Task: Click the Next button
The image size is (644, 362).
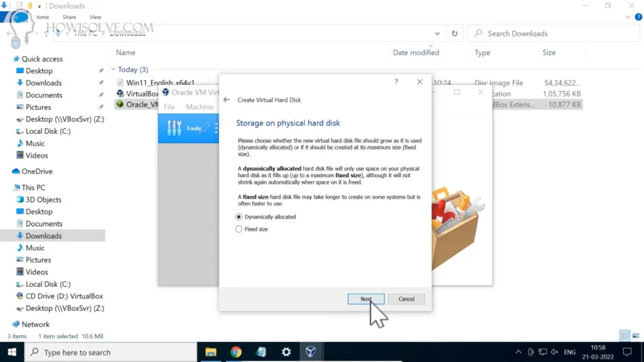Action: pos(365,299)
